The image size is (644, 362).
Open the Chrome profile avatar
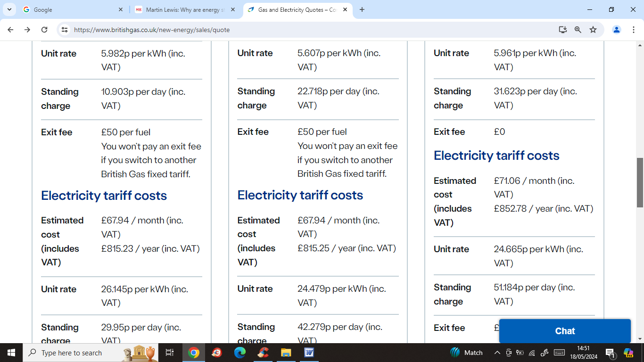coord(617,30)
